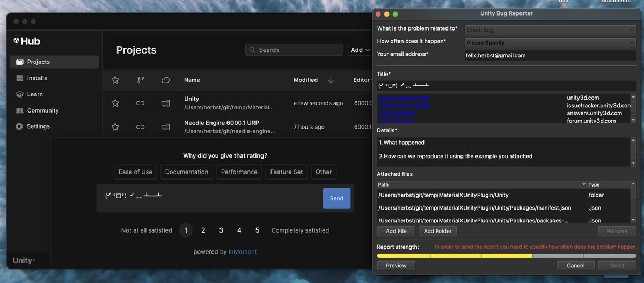Image resolution: width=644 pixels, height=283 pixels.
Task: Click the email address field in Bug Reporter
Action: pyautogui.click(x=550, y=55)
